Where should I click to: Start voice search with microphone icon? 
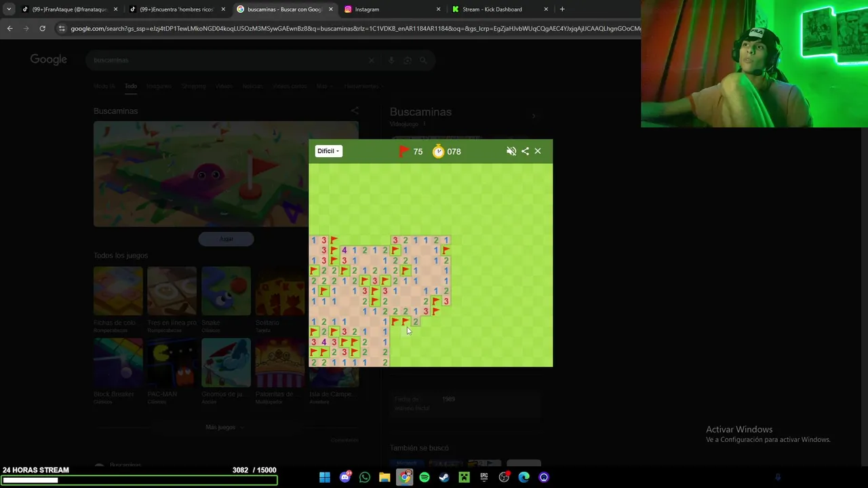[x=391, y=60]
